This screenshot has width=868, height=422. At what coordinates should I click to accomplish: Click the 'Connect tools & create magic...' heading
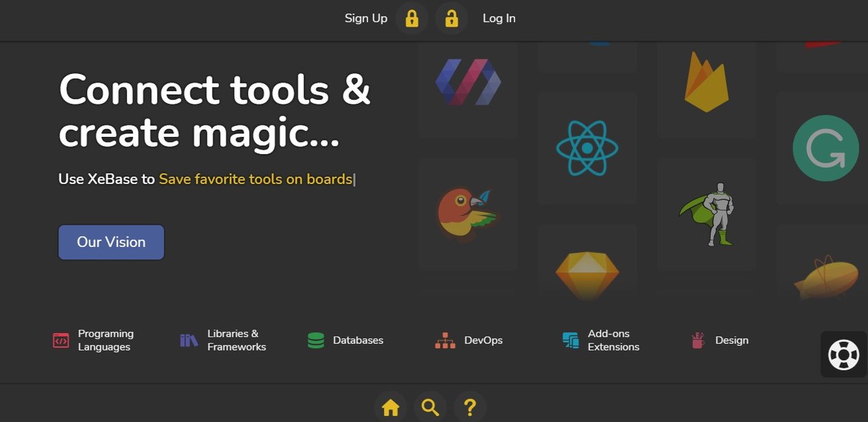(215, 111)
